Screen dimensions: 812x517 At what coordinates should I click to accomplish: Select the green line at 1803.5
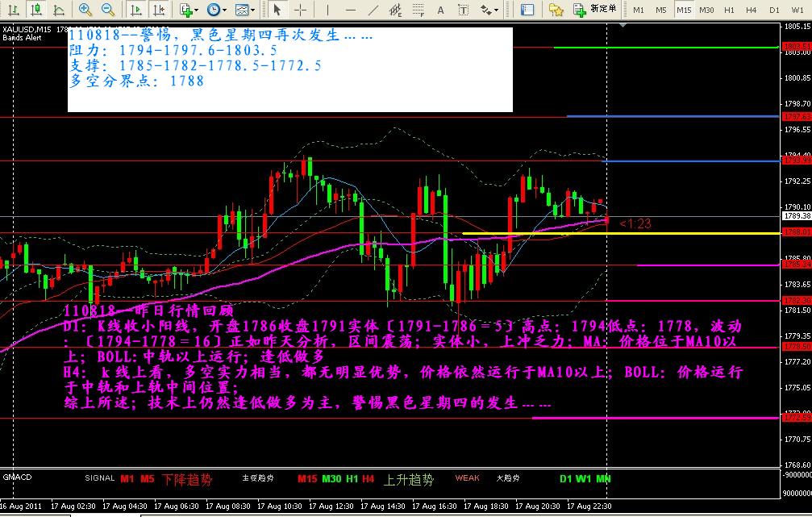pyautogui.click(x=666, y=47)
